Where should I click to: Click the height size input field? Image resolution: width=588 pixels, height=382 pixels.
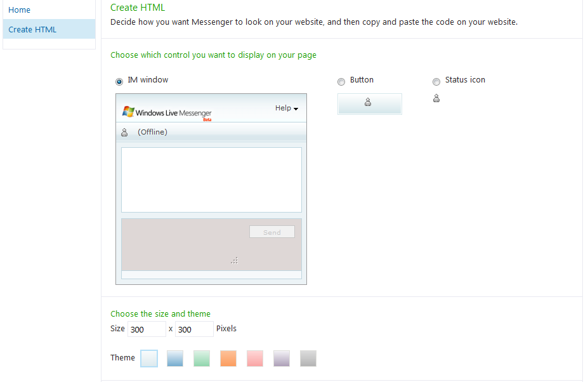[x=194, y=329]
